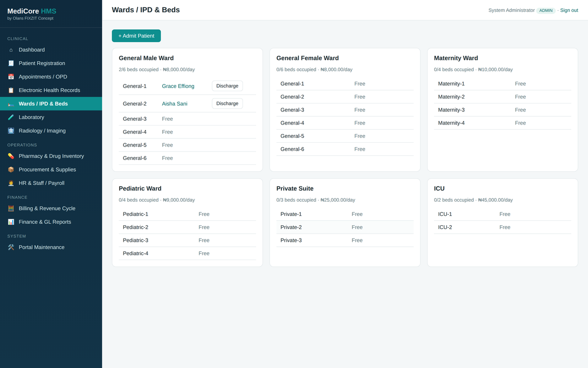Image resolution: width=588 pixels, height=368 pixels.
Task: Click the Finance bar chart icon
Action: tap(11, 222)
